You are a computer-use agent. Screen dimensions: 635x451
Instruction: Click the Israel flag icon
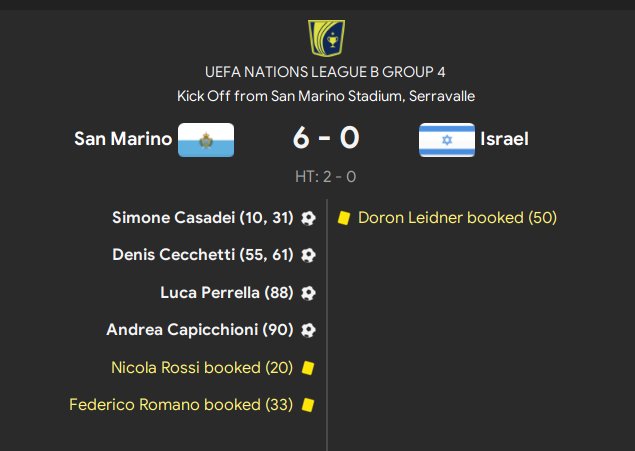(x=446, y=139)
